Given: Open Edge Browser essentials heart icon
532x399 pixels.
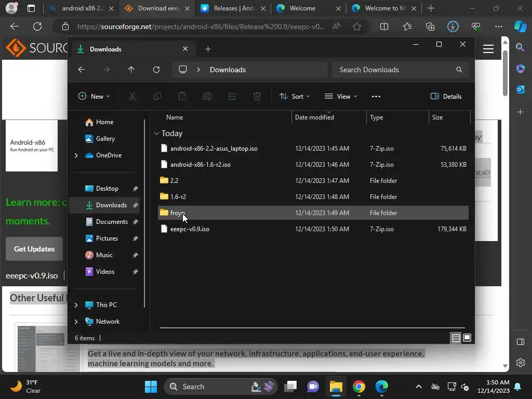Looking at the screenshot, I should click(x=476, y=26).
